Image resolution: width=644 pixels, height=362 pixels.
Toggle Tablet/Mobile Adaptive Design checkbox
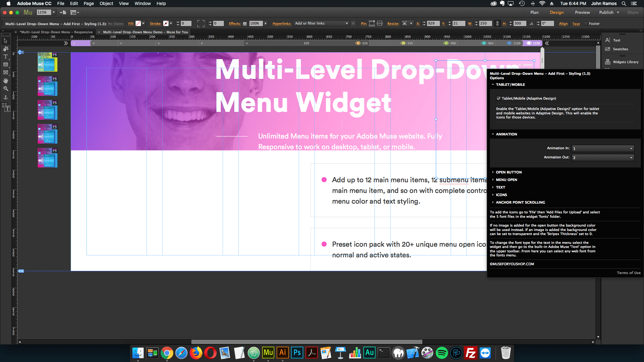pos(498,98)
